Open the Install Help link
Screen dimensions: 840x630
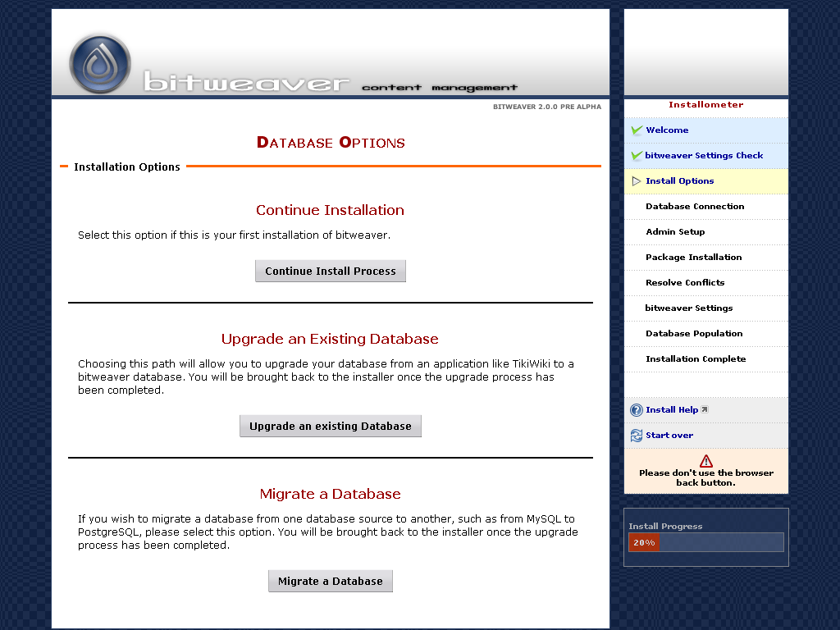(672, 410)
